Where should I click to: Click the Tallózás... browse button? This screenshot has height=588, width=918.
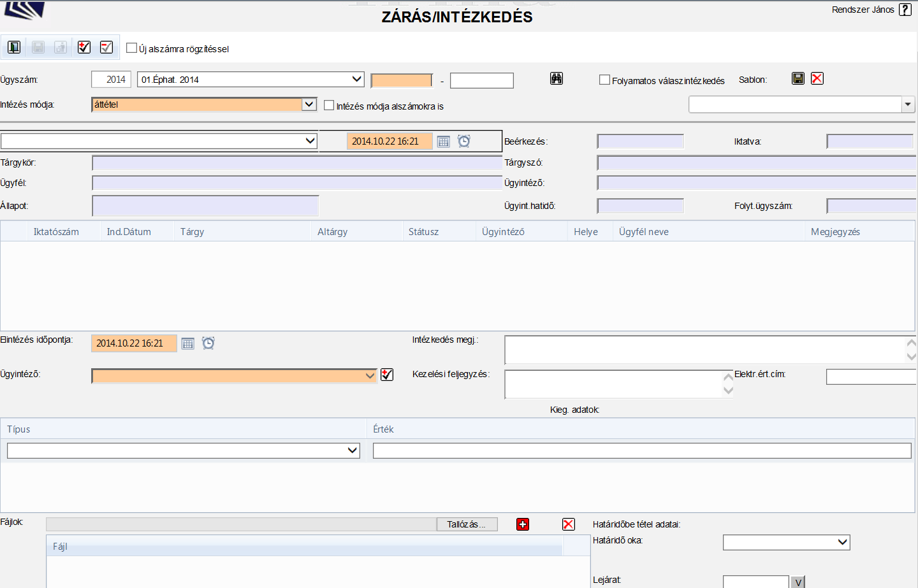(466, 524)
